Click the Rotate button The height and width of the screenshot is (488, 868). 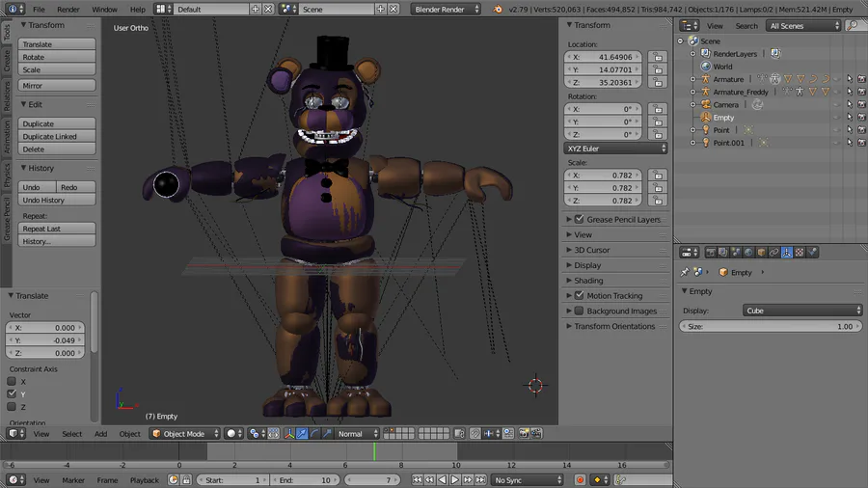[x=57, y=57]
